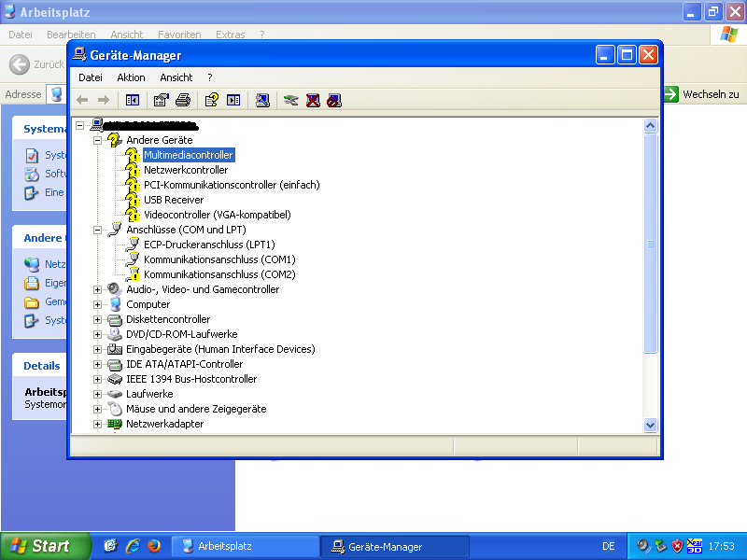This screenshot has height=560, width=747.
Task: Expand Mäuse und andere Zeigegeräte
Action: pyautogui.click(x=98, y=409)
